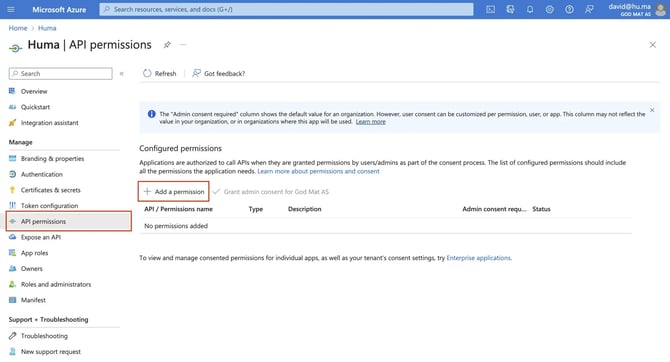
Task: Click the info icon in the banner
Action: [151, 114]
